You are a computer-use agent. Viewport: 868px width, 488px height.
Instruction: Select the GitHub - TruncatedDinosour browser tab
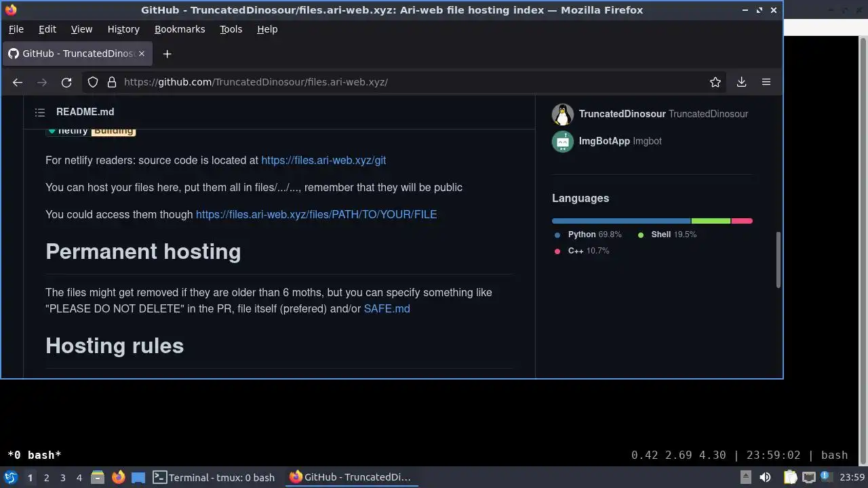coord(77,54)
